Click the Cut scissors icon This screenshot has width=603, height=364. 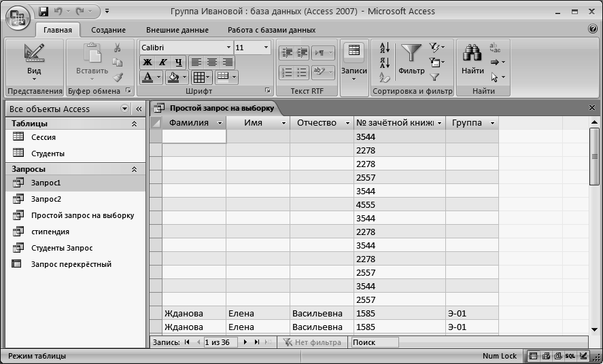click(x=118, y=48)
